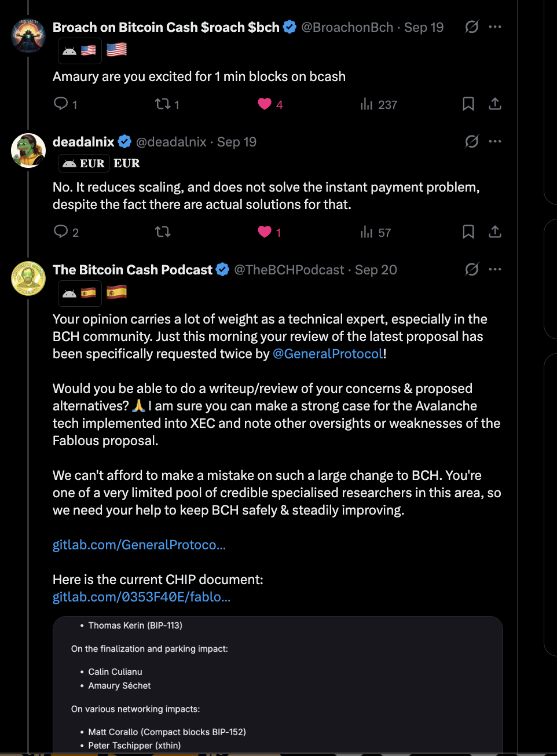
Task: Open @GeneralProtocol mention link
Action: 328,354
